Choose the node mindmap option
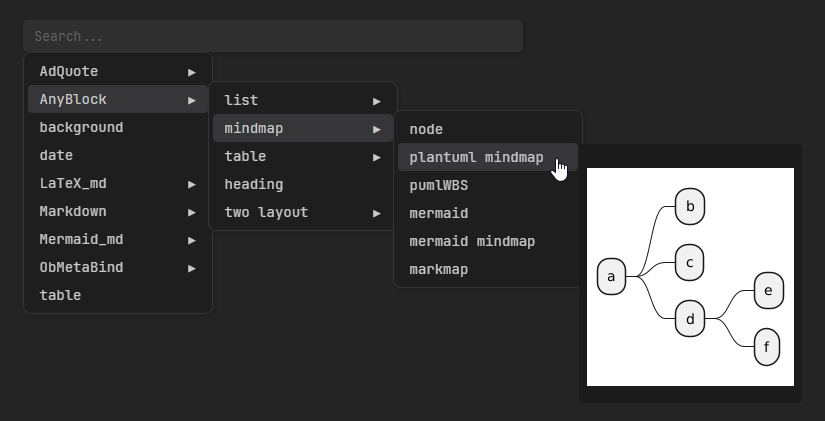The image size is (825, 421). point(426,130)
